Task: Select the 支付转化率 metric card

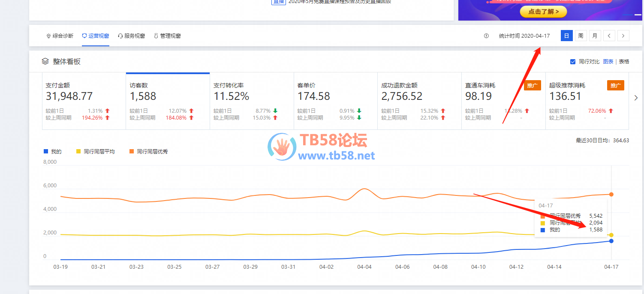Action: 251,101
